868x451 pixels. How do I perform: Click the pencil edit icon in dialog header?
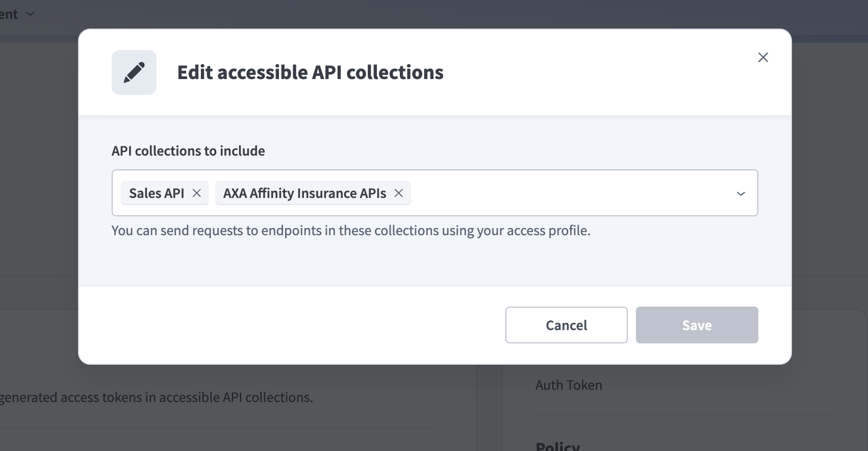134,72
